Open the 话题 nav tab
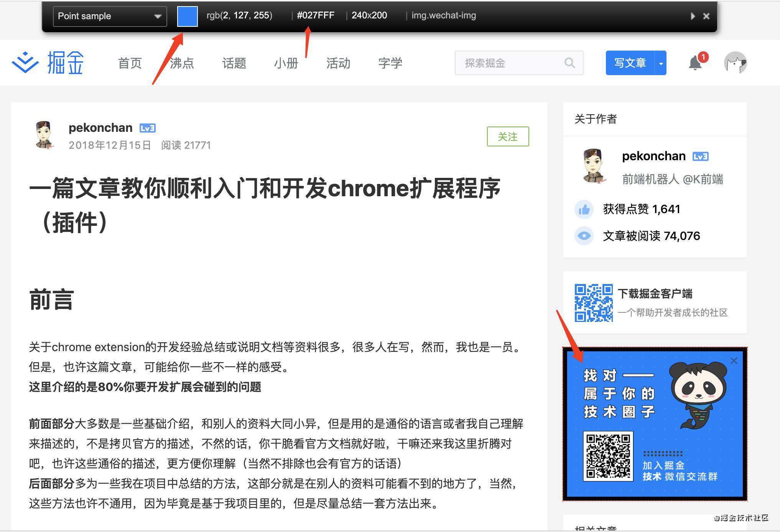 click(234, 63)
